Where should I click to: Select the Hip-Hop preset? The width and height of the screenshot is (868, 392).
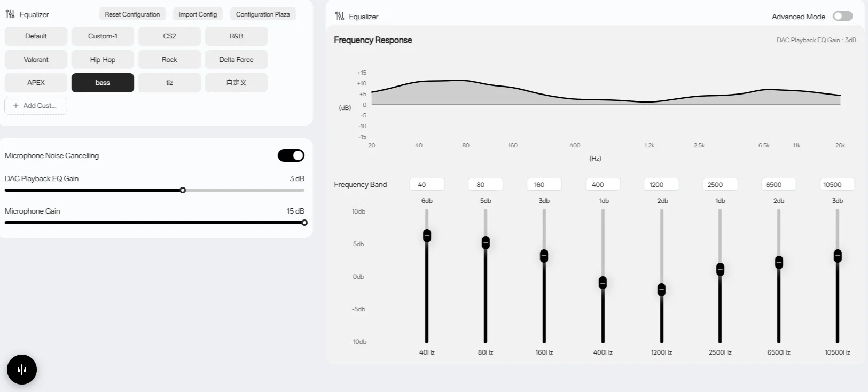(x=103, y=59)
